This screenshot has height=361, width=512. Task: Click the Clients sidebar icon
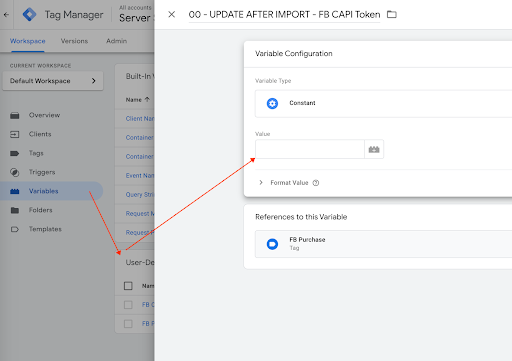pos(15,134)
